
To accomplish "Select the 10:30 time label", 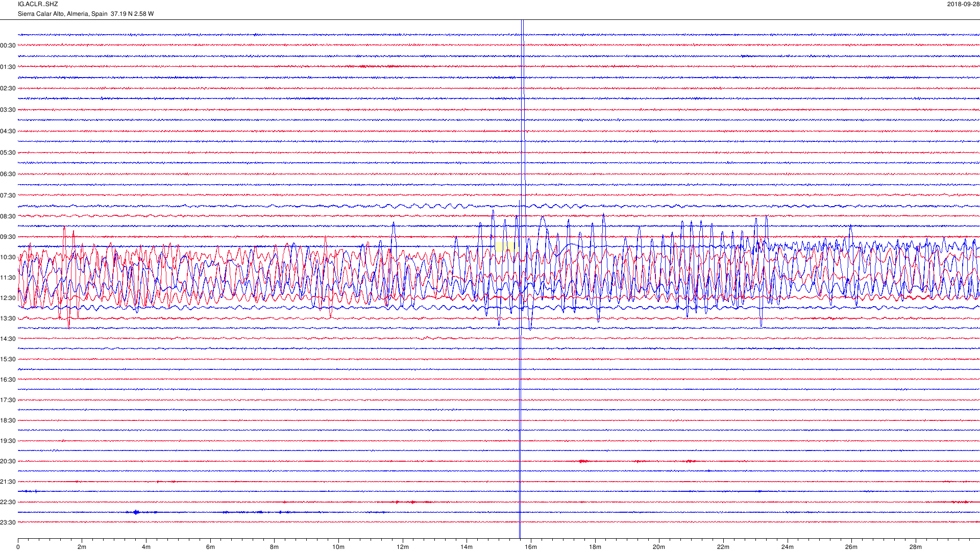I will coord(8,257).
